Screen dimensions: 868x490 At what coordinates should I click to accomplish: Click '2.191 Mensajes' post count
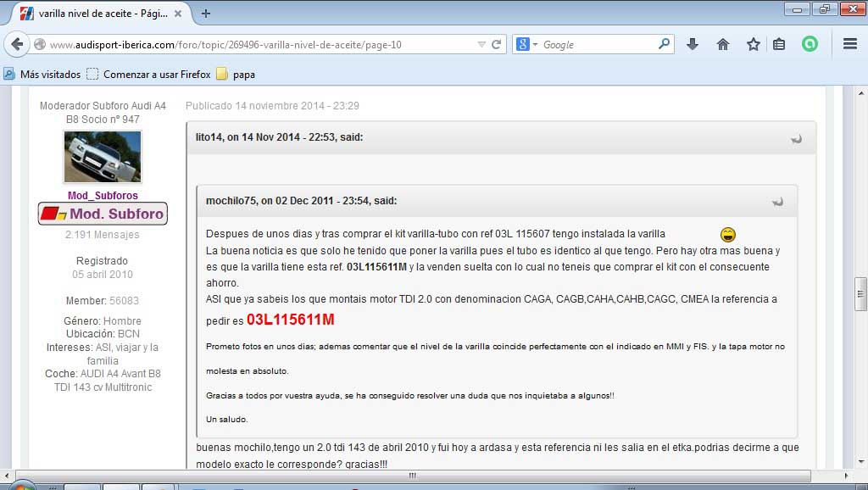click(x=103, y=235)
